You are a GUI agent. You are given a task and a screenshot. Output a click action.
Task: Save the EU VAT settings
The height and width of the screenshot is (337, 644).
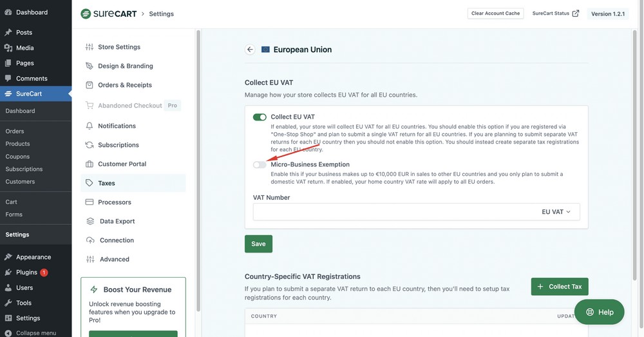tap(258, 244)
